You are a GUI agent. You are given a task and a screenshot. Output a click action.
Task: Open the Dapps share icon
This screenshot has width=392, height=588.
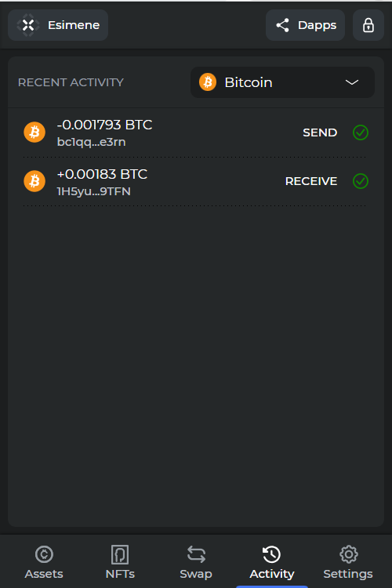pyautogui.click(x=282, y=25)
